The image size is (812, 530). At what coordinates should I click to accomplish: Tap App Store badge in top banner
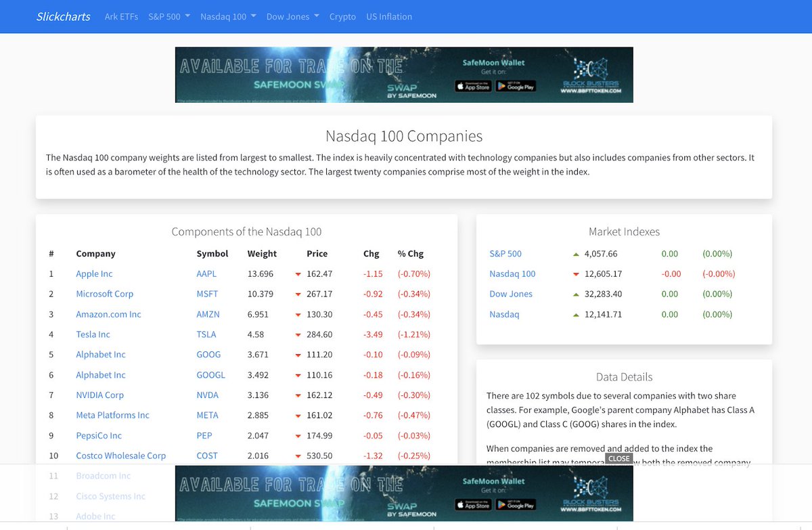pyautogui.click(x=472, y=86)
